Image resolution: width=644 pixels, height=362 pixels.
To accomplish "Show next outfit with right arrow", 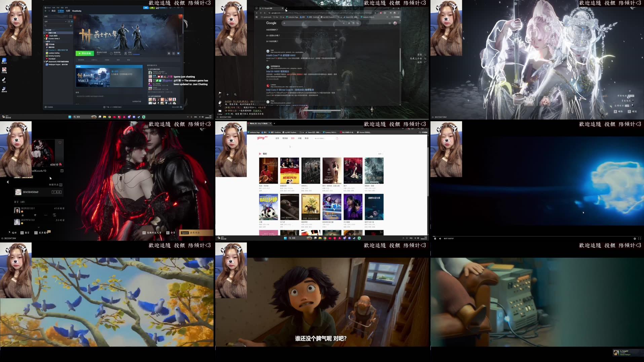I will 205,182.
